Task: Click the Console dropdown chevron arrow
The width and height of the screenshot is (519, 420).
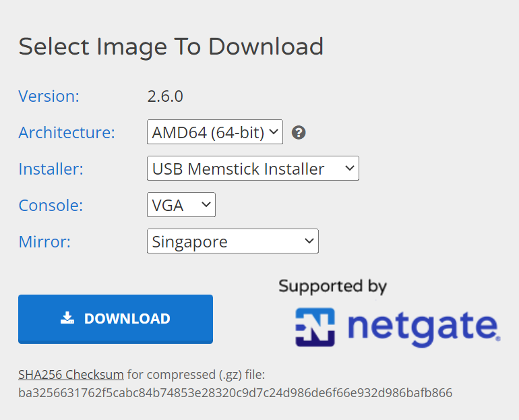Action: pyautogui.click(x=206, y=204)
